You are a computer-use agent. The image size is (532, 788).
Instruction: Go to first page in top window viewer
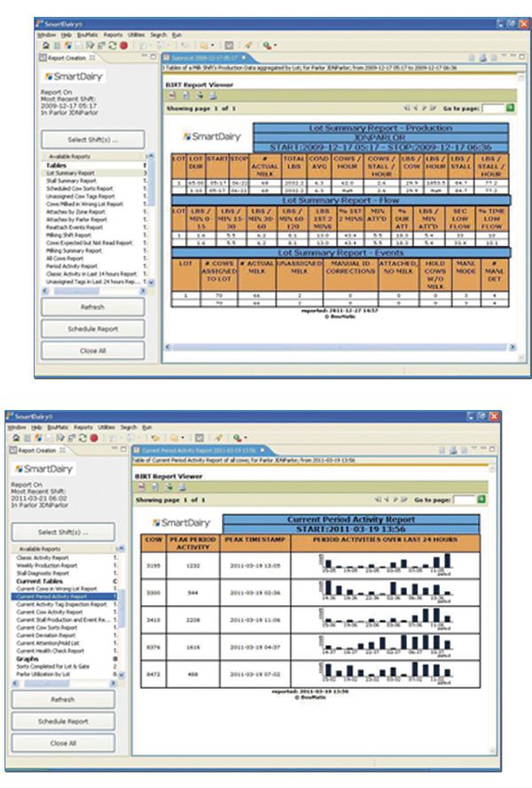(407, 108)
